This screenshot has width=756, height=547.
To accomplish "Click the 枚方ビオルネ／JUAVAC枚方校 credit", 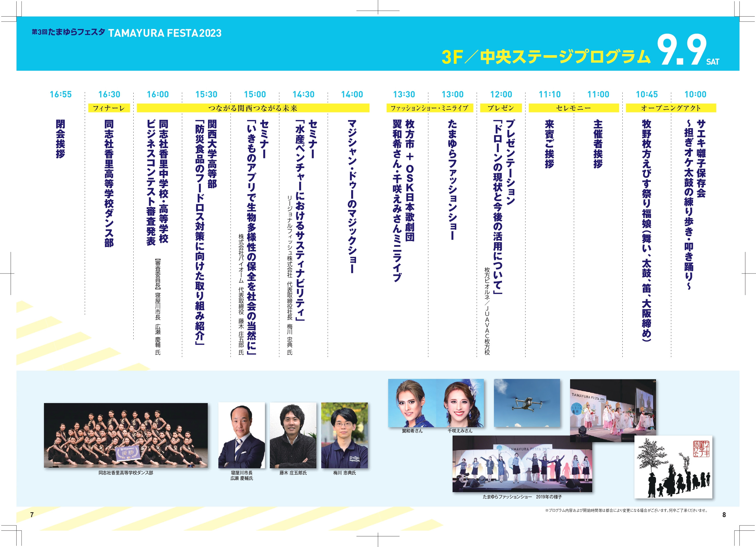I will (487, 311).
